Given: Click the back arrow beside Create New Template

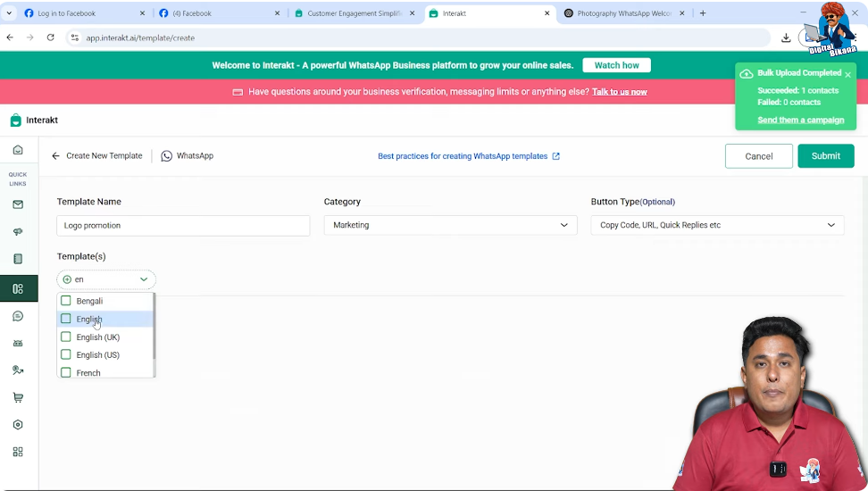Looking at the screenshot, I should coord(55,156).
